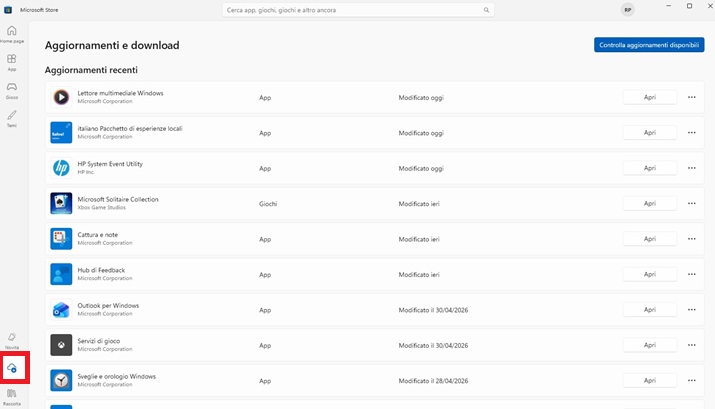Click the Microsoft Store logo in title bar
This screenshot has width=715, height=409.
[8, 10]
